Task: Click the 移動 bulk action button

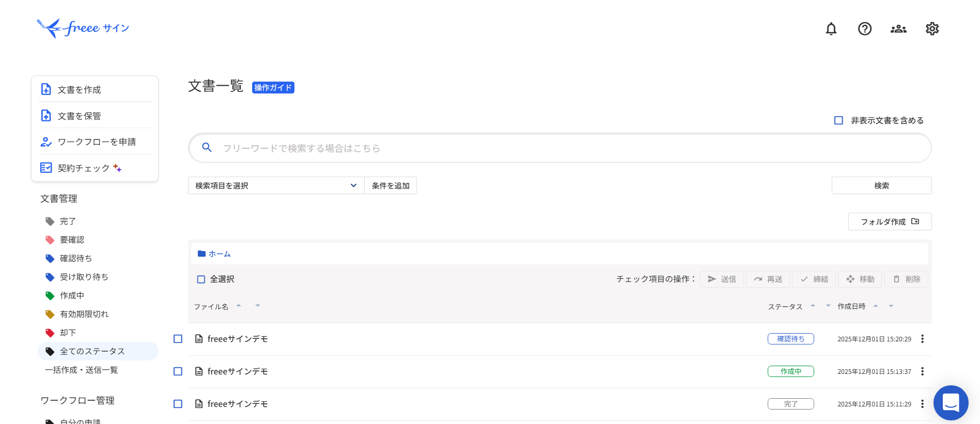Action: tap(860, 279)
